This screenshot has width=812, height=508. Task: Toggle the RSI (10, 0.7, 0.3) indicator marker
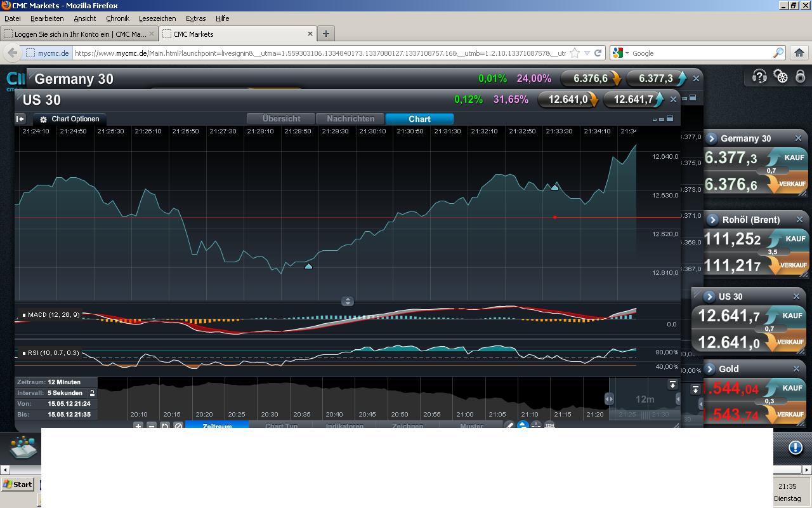pos(24,353)
